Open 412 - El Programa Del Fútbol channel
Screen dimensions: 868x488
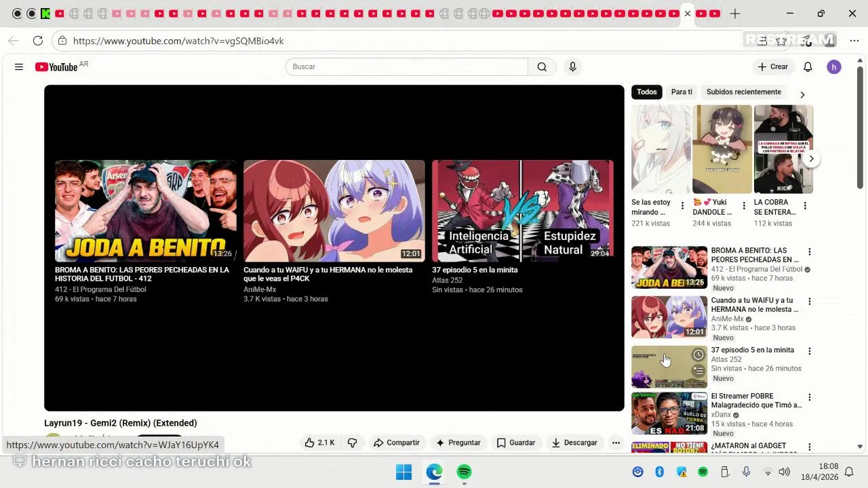pyautogui.click(x=756, y=269)
